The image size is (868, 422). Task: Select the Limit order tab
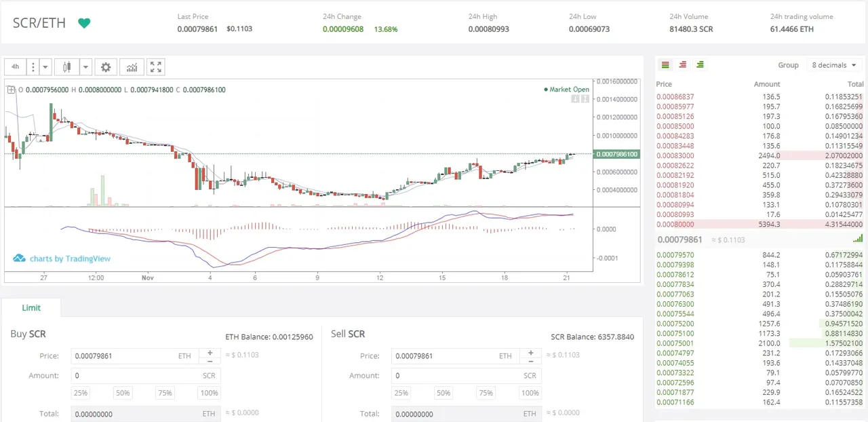tap(31, 307)
